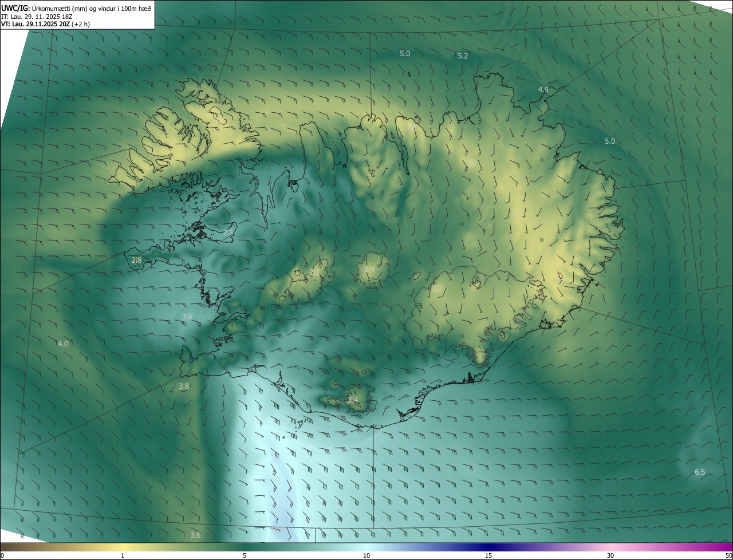This screenshot has width=733, height=560.
Task: Click the 3.6 value label
Action: pyautogui.click(x=195, y=535)
